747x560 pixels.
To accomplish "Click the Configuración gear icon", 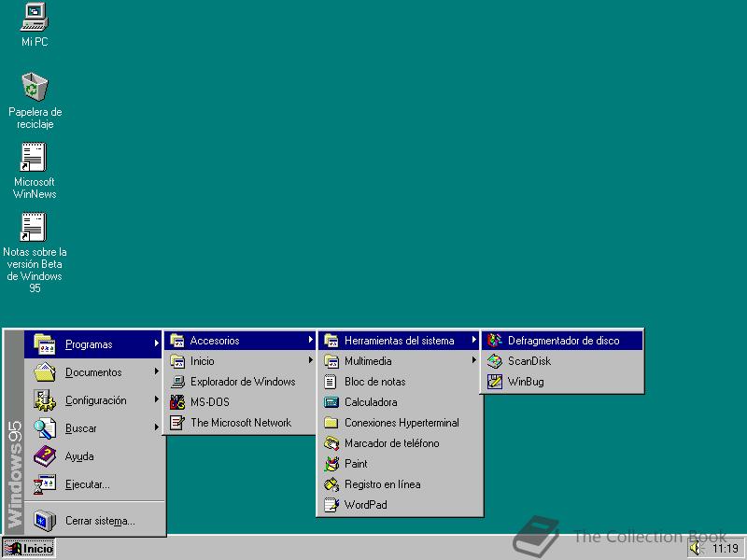I will click(x=45, y=400).
